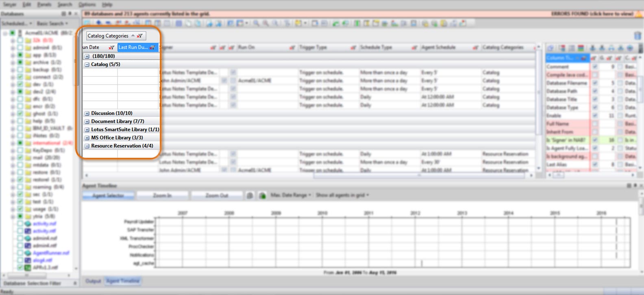Click filter icon in Agent Schedule header
644x295 pixels.
(x=475, y=48)
